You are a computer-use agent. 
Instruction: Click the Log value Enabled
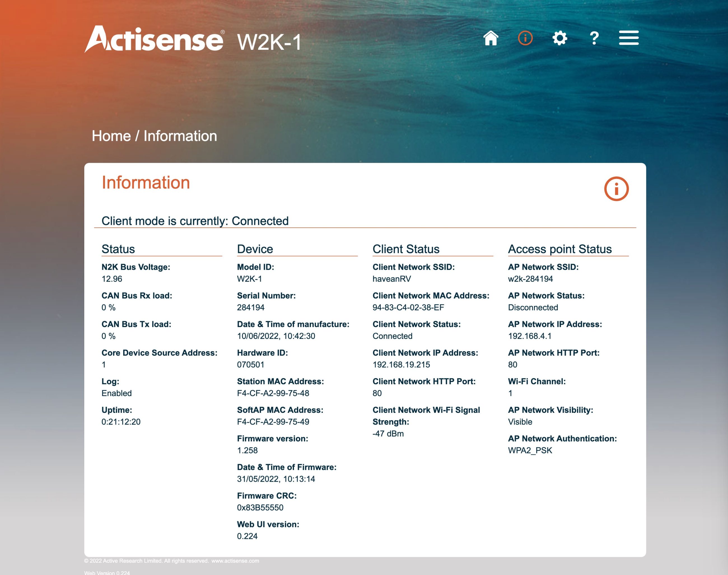(x=116, y=393)
